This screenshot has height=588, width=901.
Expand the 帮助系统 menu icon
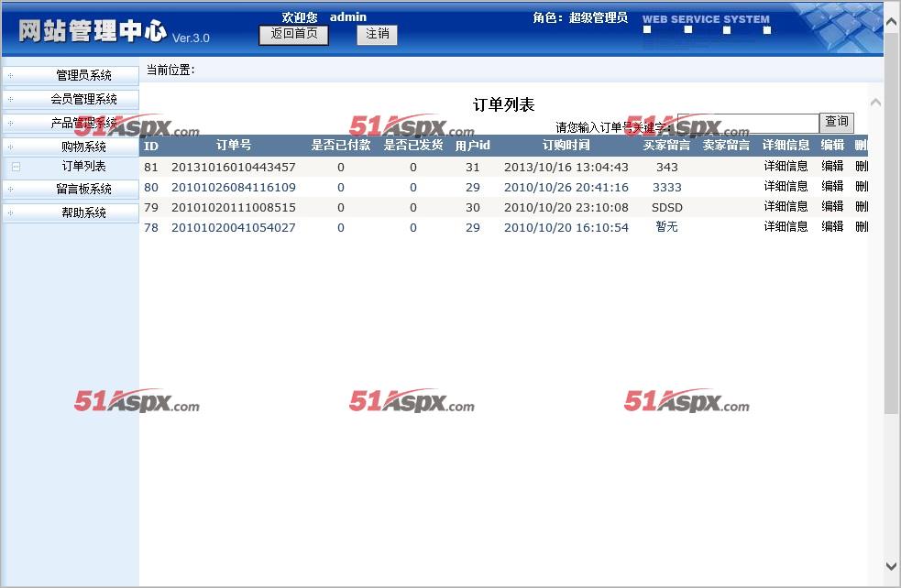[x=10, y=213]
